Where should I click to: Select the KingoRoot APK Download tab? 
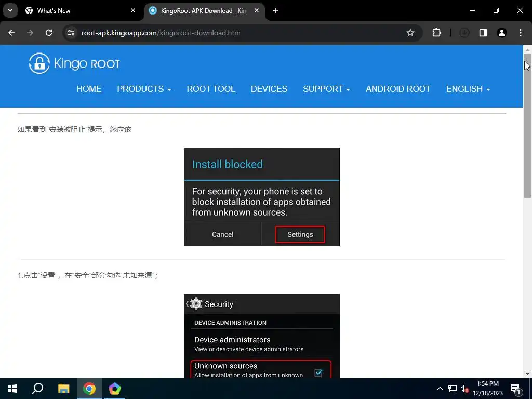pos(205,10)
